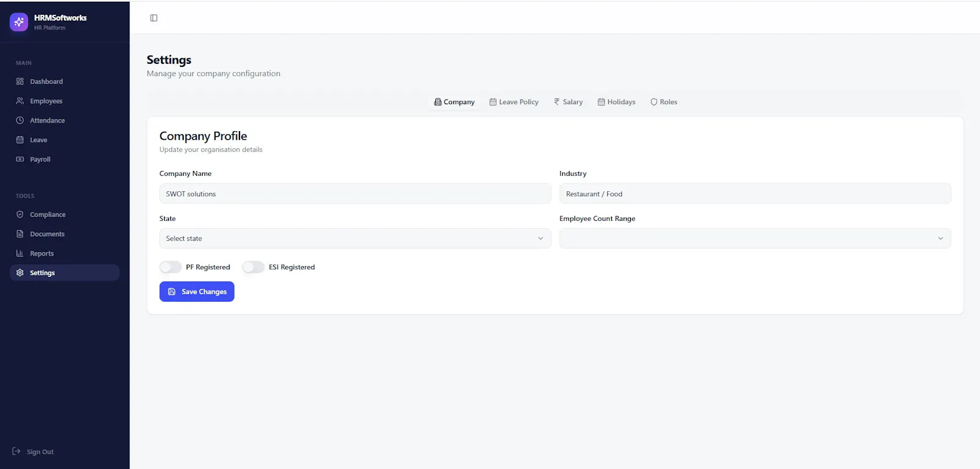Switch to the Holidays tab
Viewport: 980px width, 469px height.
click(x=617, y=102)
